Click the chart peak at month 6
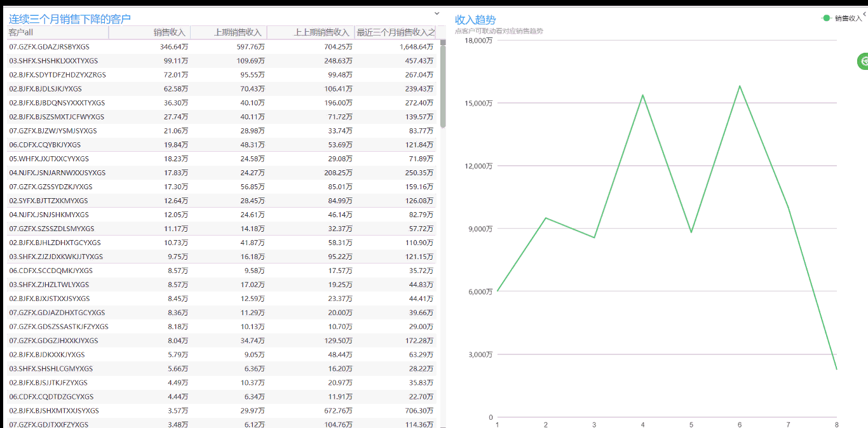Viewport: 868px width, 428px height. click(740, 86)
